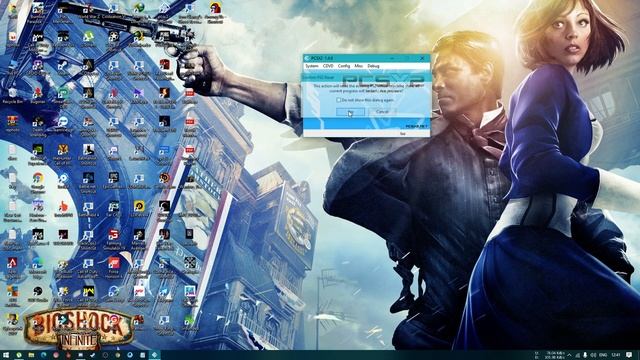Viewport: 640px width, 360px height.
Task: Select the green uTorrent desktop shortcut
Action: [x=88, y=39]
